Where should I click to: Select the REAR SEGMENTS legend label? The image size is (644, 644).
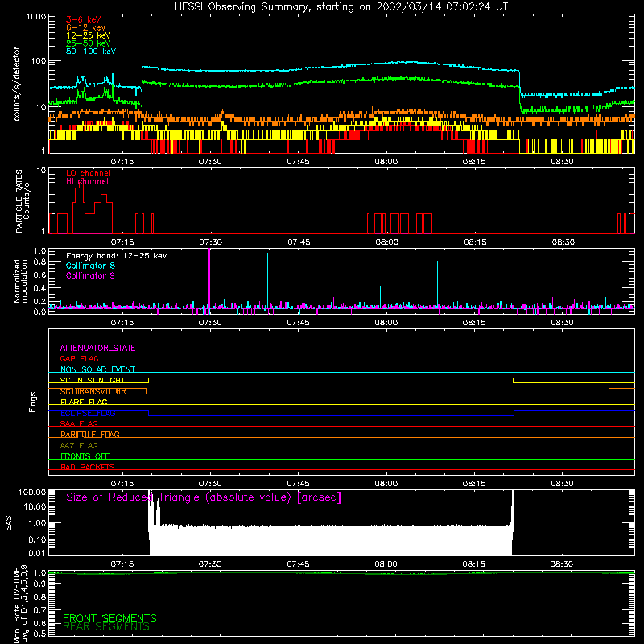[x=106, y=627]
